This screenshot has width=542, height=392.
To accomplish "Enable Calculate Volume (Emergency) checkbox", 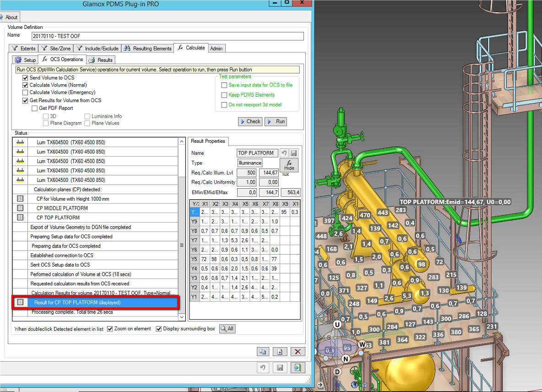I will (25, 93).
